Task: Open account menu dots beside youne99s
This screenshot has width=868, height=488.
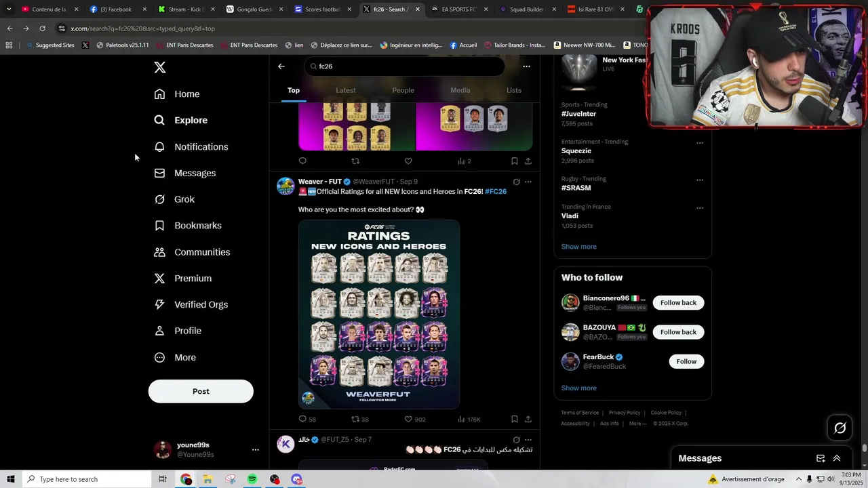Action: click(256, 449)
